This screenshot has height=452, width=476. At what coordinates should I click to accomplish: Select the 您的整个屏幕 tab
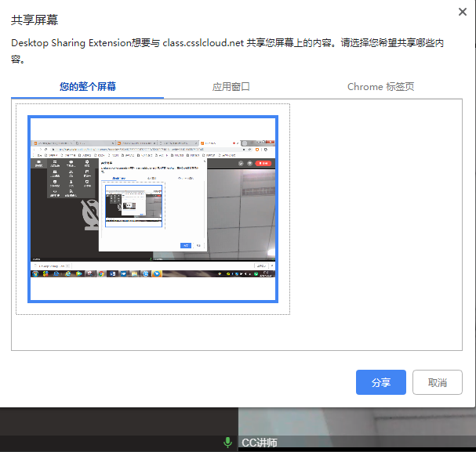88,86
